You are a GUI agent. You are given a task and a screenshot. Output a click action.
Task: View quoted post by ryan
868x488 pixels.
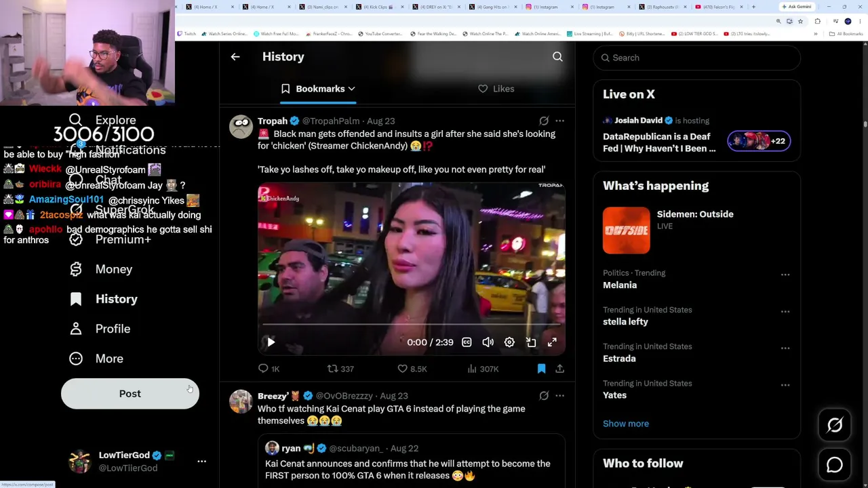click(x=411, y=461)
